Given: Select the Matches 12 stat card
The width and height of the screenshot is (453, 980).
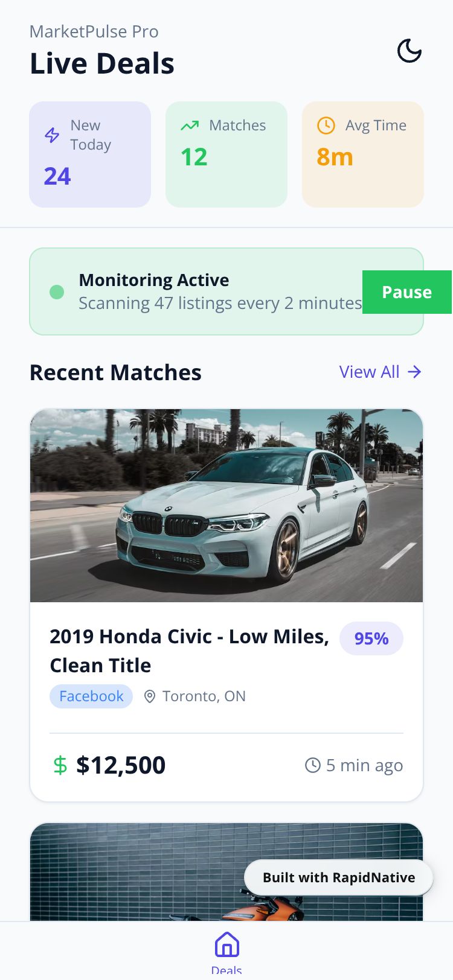Looking at the screenshot, I should 226,154.
